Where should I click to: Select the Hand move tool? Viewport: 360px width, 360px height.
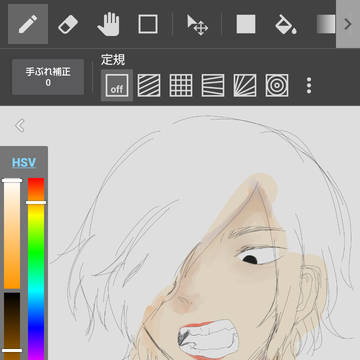click(x=108, y=25)
